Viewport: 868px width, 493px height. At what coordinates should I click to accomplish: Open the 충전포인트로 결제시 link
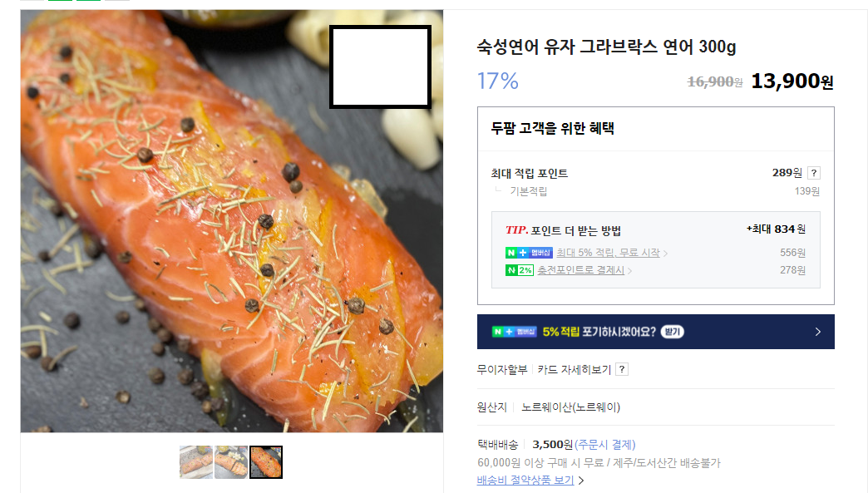click(x=580, y=270)
